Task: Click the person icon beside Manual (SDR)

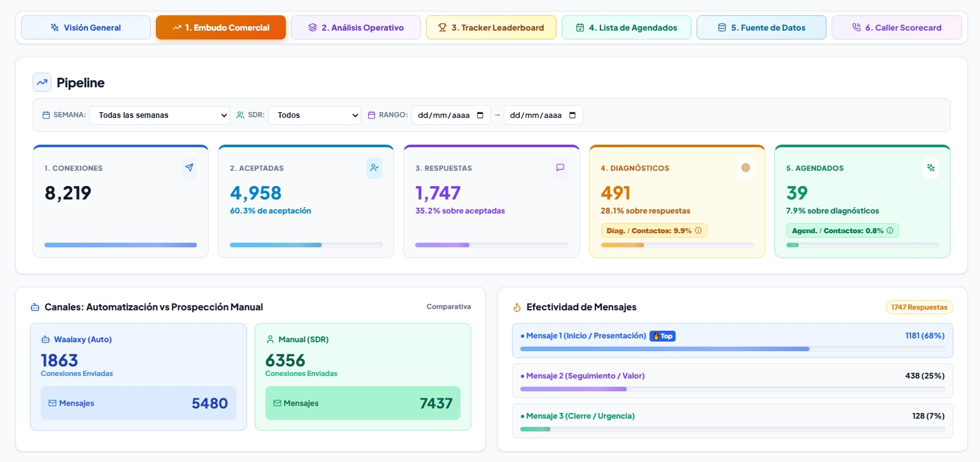Action: pyautogui.click(x=270, y=340)
